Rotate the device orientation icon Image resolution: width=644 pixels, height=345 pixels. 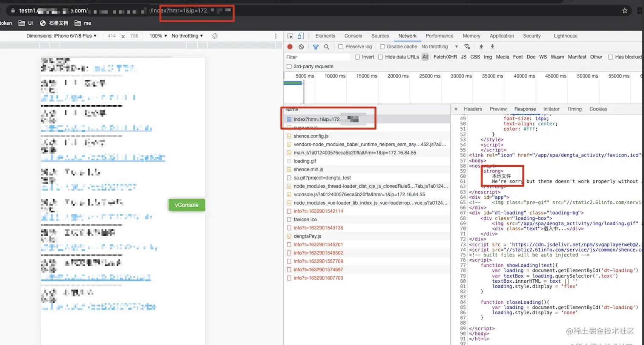click(215, 36)
